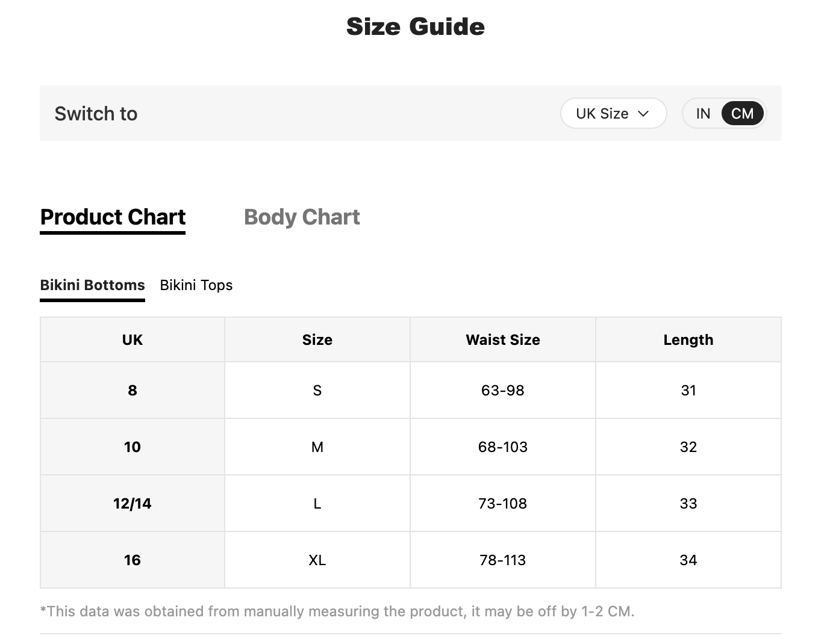The image size is (830, 644).
Task: Click the Size column header
Action: coord(317,339)
